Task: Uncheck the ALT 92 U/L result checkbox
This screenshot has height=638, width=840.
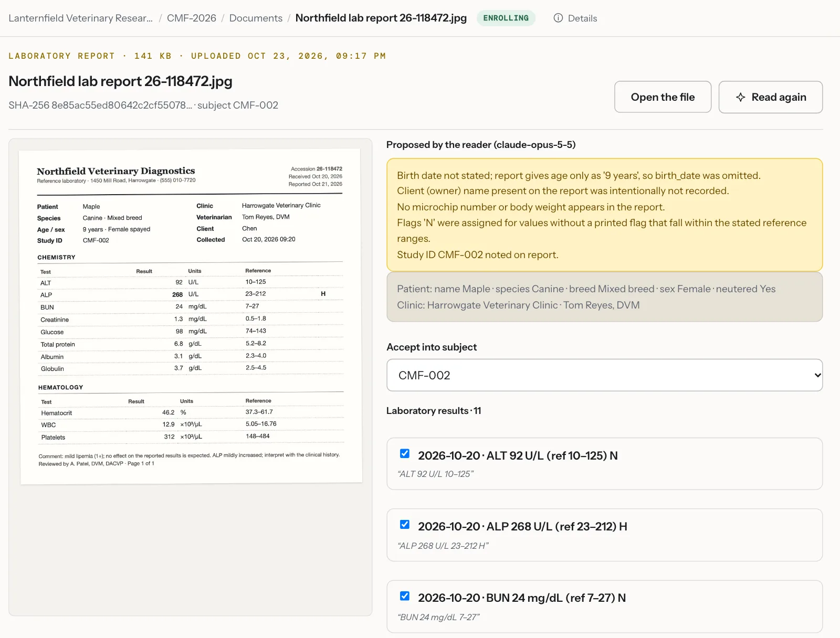Action: tap(405, 453)
